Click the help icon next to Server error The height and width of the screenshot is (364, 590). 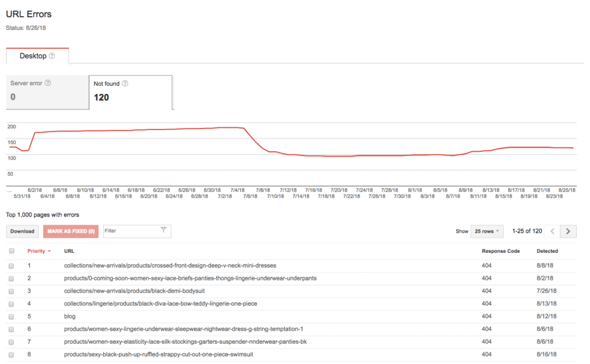tap(48, 83)
